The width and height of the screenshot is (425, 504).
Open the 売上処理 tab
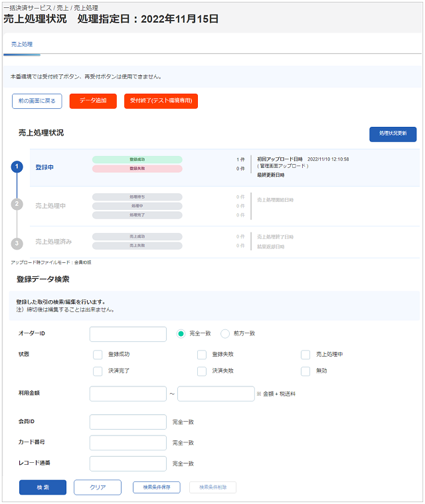[22, 44]
